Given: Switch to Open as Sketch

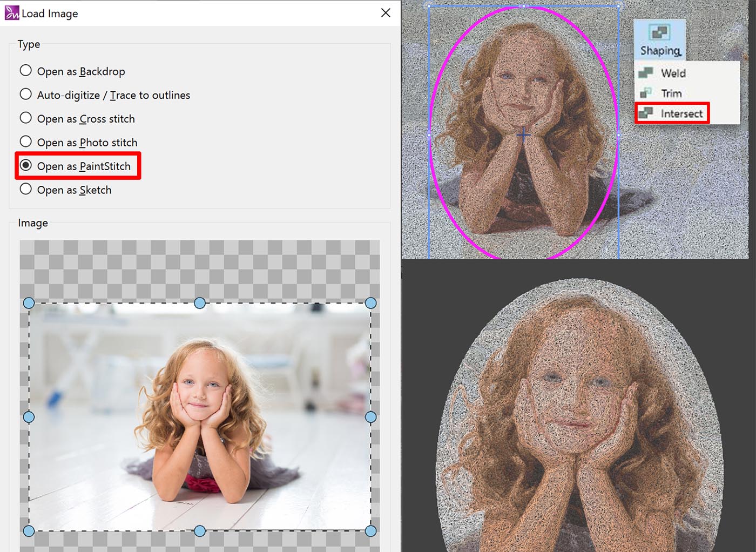Looking at the screenshot, I should [x=26, y=190].
